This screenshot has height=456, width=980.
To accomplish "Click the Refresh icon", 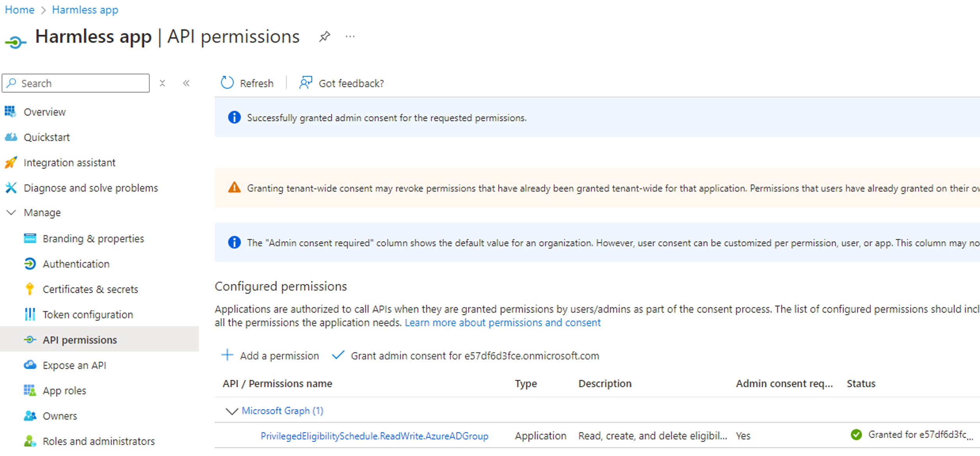I will pos(227,83).
